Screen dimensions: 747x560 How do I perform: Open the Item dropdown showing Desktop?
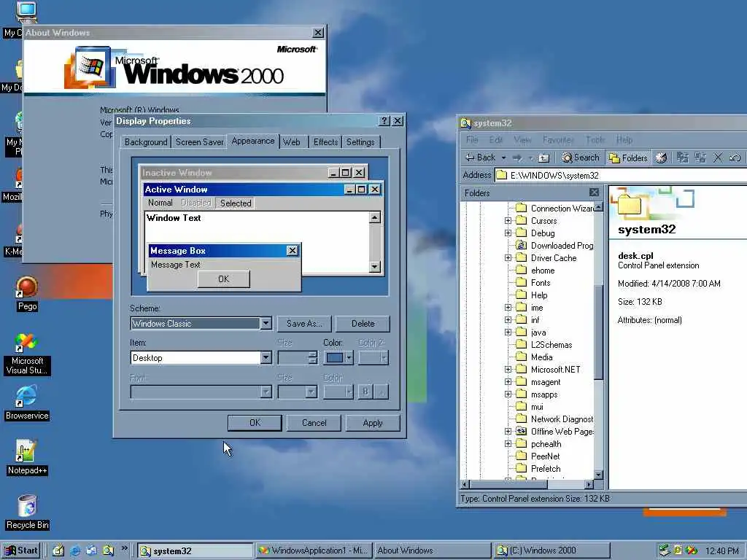(266, 358)
